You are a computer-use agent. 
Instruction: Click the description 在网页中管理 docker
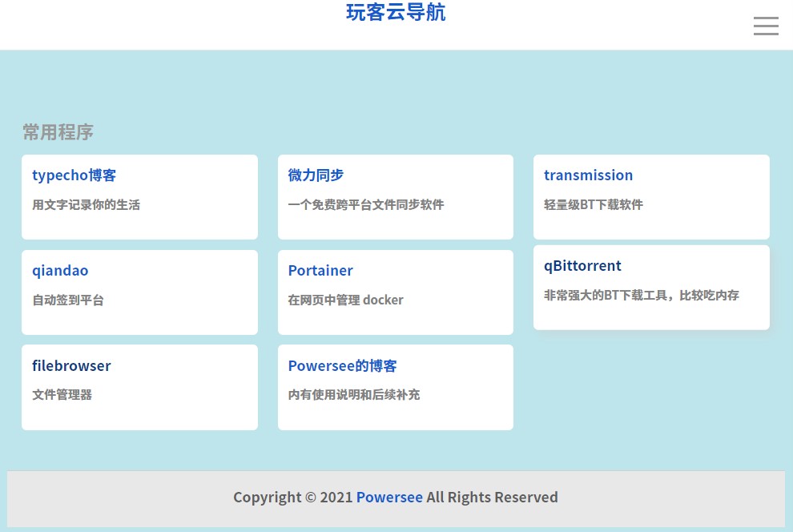[346, 300]
